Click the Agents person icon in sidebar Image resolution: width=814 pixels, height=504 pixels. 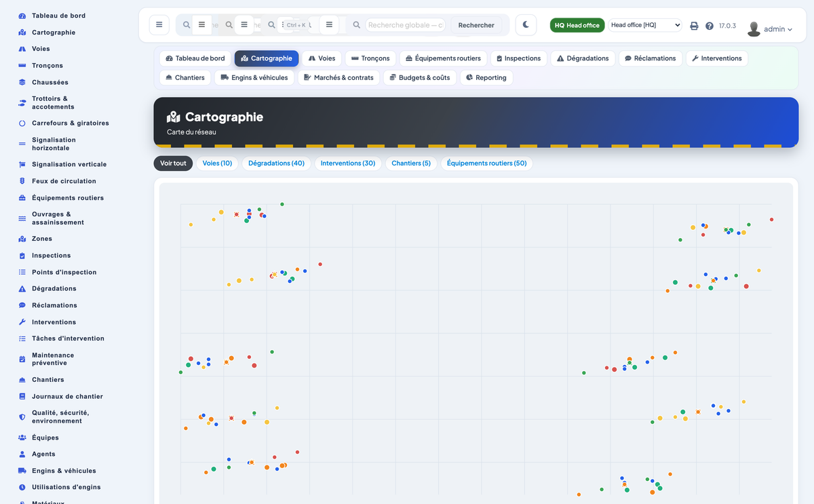click(x=22, y=454)
